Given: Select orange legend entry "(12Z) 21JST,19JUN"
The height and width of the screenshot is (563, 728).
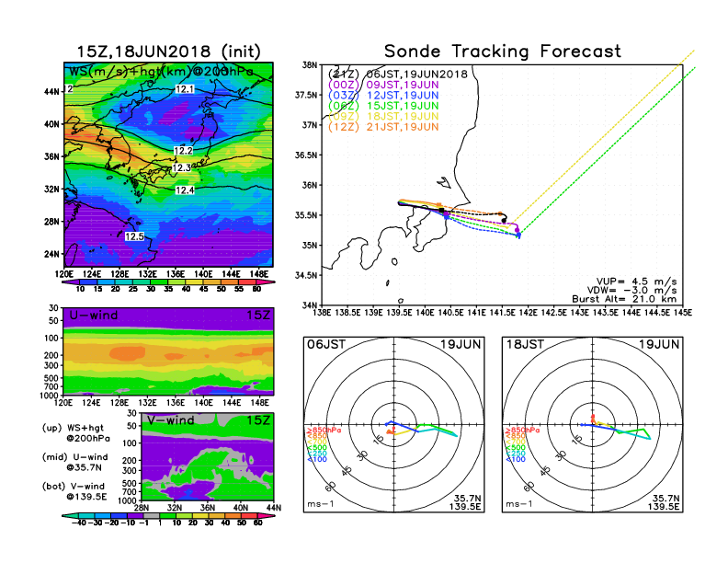Looking at the screenshot, I should pyautogui.click(x=383, y=127).
